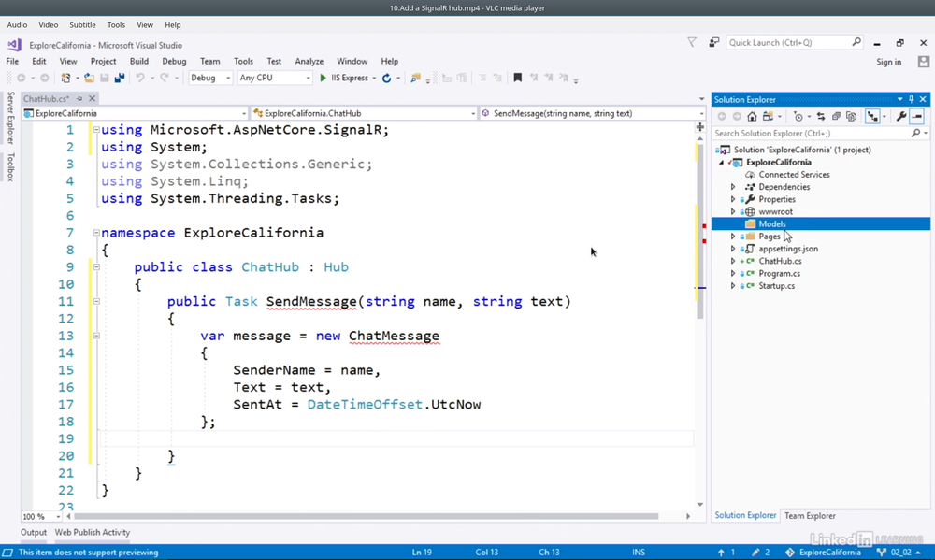The image size is (935, 560).
Task: Open the Visual Studio Analyze menu
Action: 309,62
